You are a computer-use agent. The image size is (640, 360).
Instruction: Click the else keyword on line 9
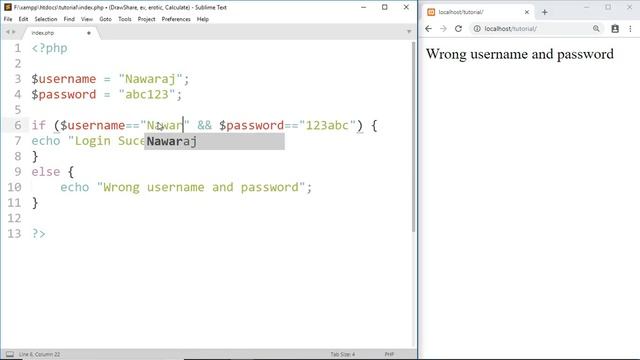46,171
